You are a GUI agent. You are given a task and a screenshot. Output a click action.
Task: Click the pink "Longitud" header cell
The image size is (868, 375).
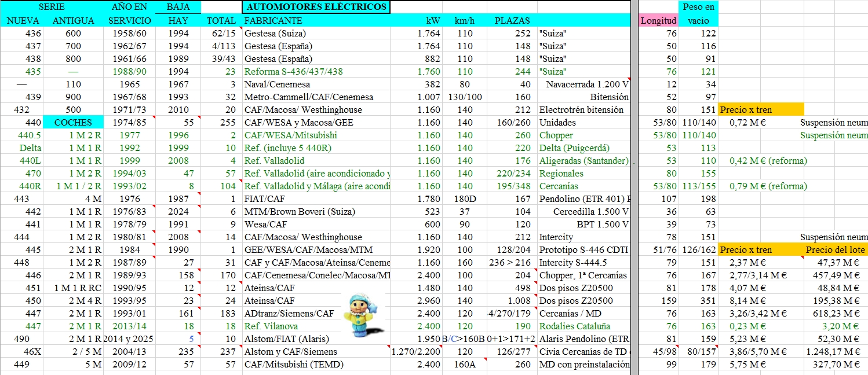[658, 21]
